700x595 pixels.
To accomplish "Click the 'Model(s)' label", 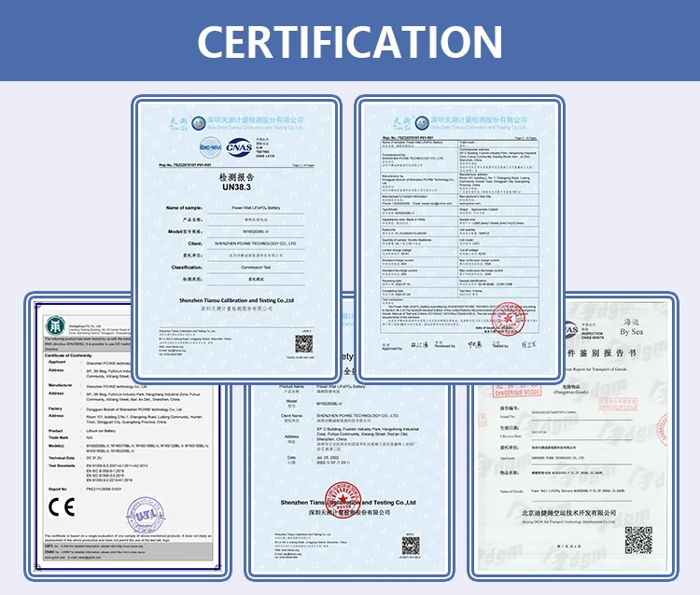I will (x=56, y=446).
